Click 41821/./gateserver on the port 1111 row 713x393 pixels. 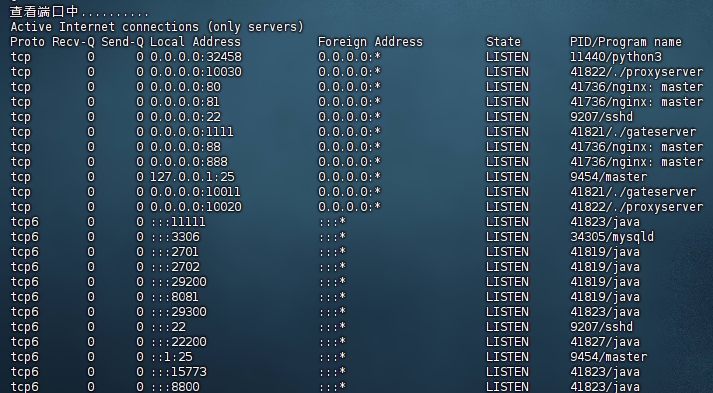[633, 132]
